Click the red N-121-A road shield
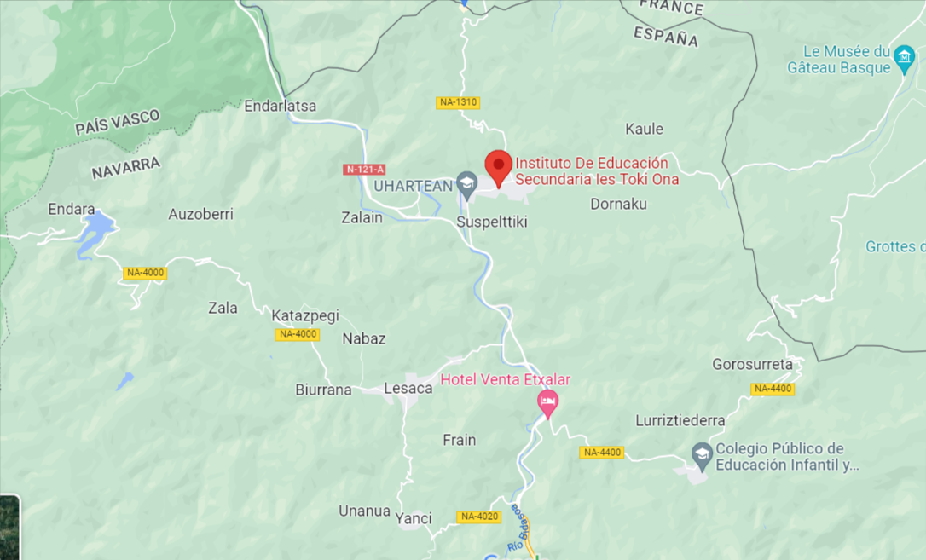This screenshot has width=926, height=560. [x=364, y=170]
